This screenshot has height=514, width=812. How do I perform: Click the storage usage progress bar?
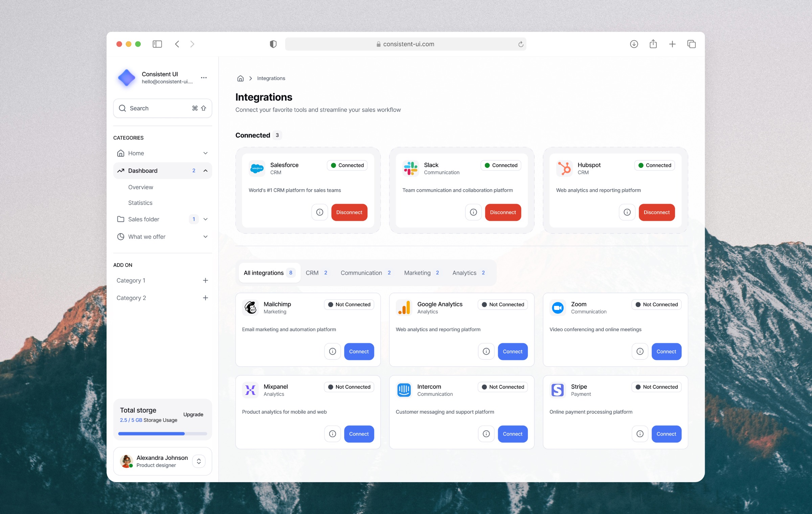[x=162, y=433]
